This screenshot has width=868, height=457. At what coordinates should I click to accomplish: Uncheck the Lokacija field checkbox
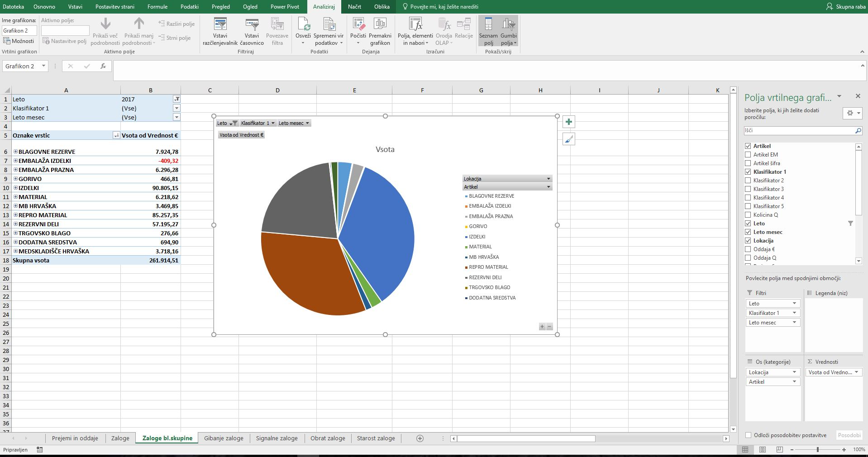(x=748, y=241)
